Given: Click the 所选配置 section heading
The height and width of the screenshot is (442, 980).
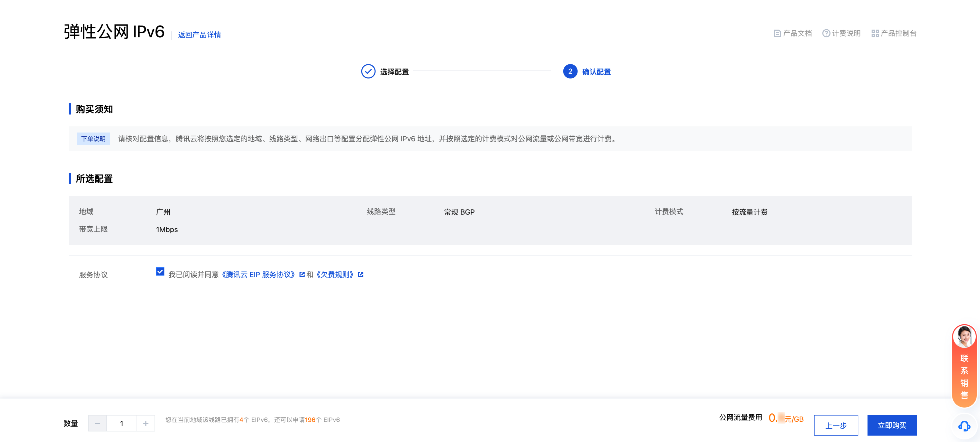Looking at the screenshot, I should [x=94, y=179].
